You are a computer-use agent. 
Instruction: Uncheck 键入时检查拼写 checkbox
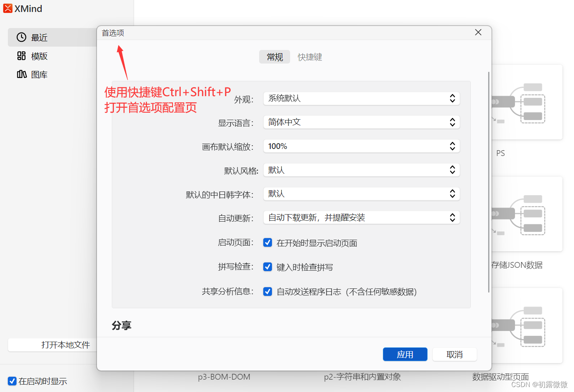267,267
